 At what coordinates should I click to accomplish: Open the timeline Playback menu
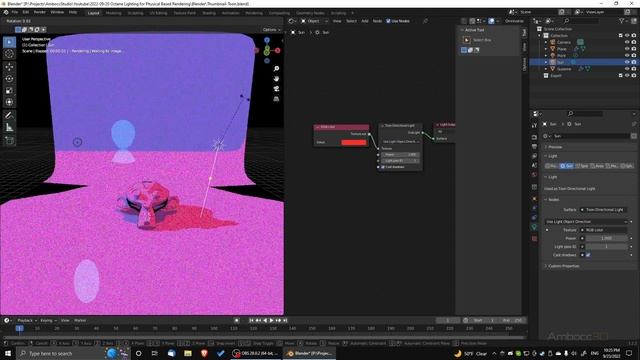[27, 320]
